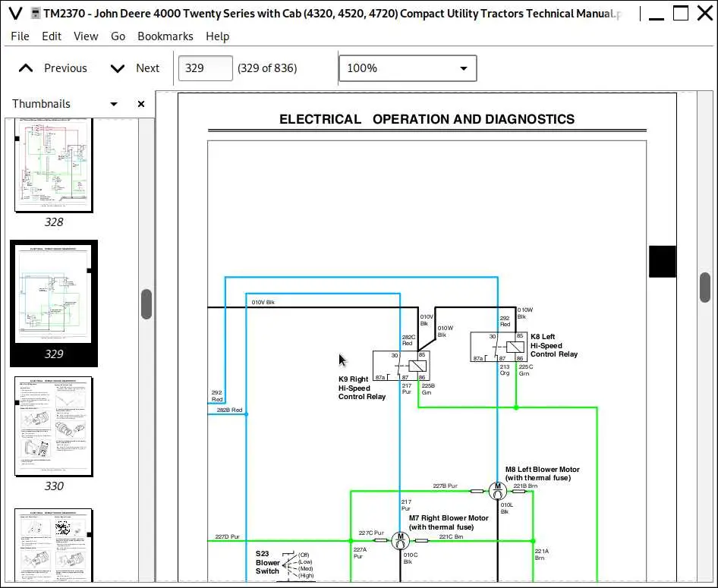Screen dimensions: 718x588
Task: Go to the Next page
Action: (135, 68)
